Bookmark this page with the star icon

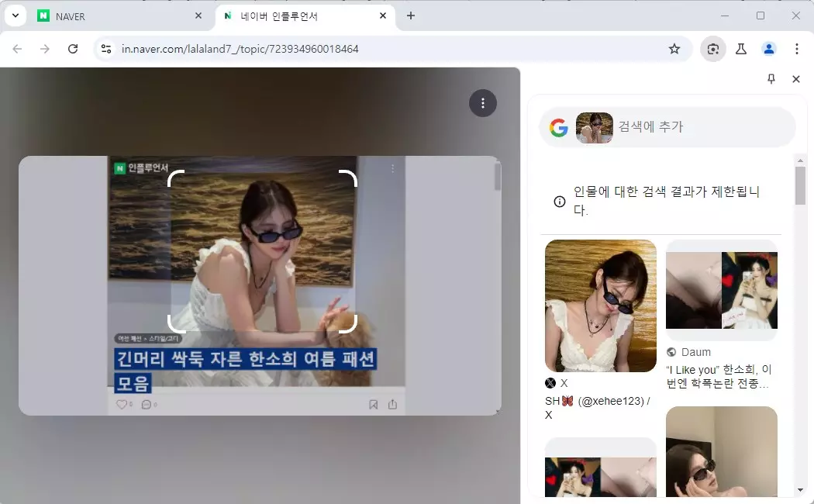pos(674,48)
